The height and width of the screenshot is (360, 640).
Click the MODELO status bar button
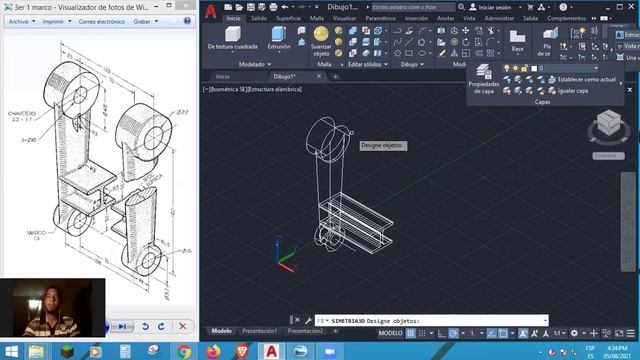point(391,333)
